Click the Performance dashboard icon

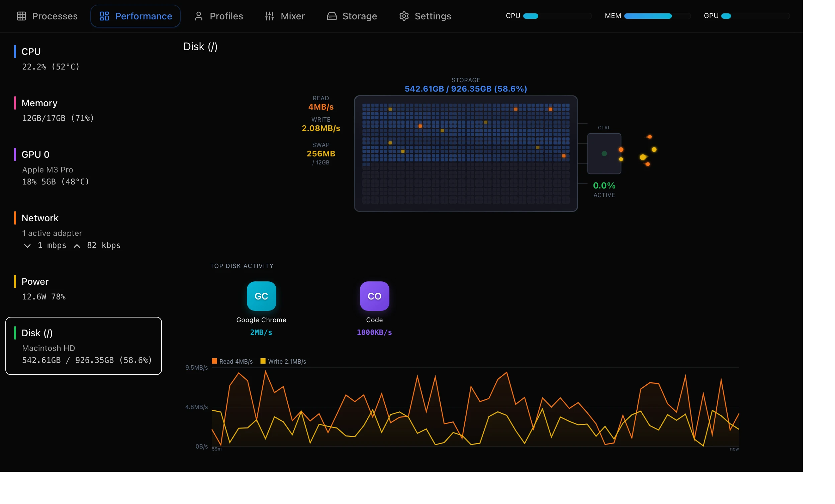pos(104,16)
